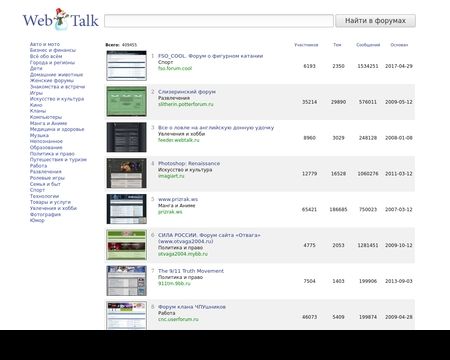This screenshot has height=360, width=450.
Task: Open the СИЛА РОССИИ forum thumbnail
Action: [126, 245]
